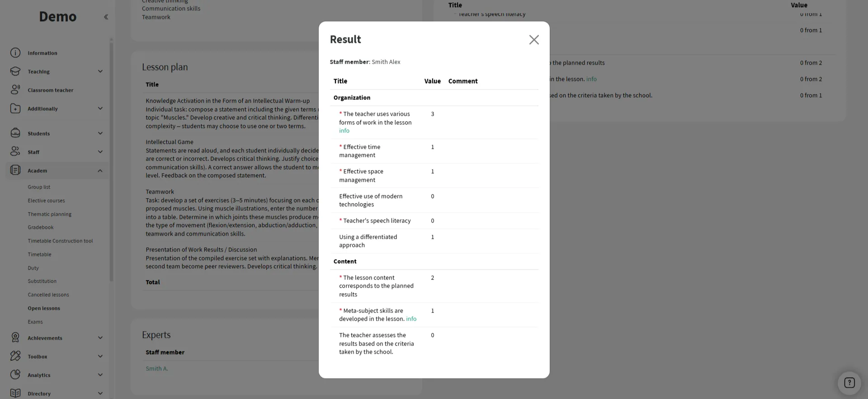Click the Students icon in sidebar
868x399 pixels.
tap(15, 133)
